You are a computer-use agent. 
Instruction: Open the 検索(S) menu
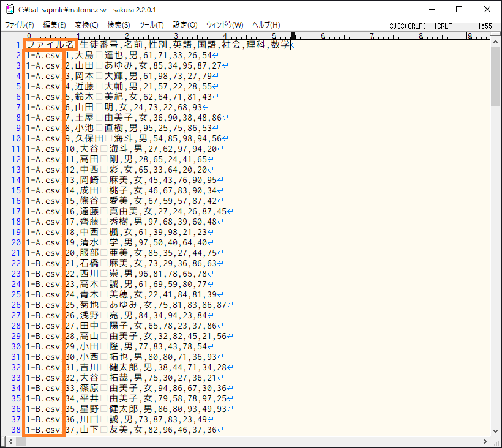point(119,25)
